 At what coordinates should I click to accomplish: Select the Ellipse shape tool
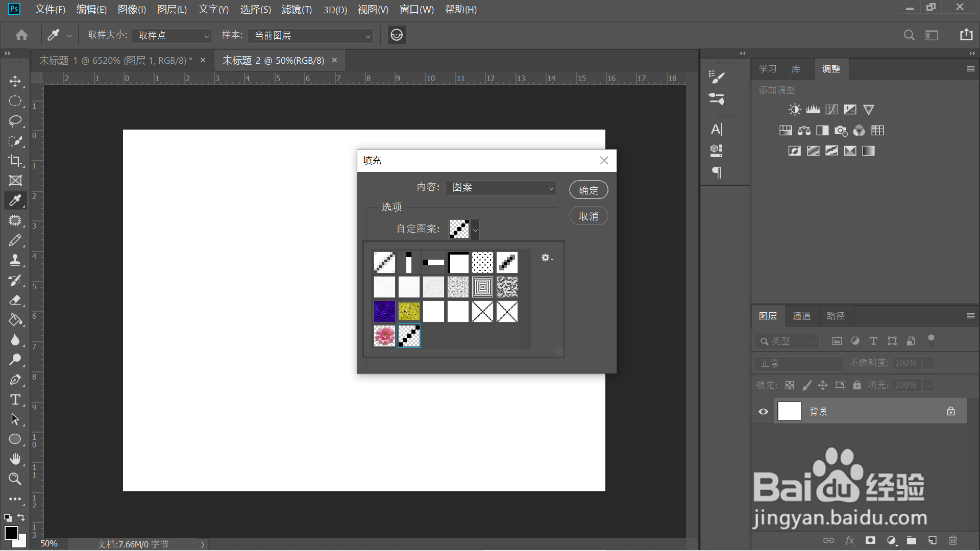click(15, 439)
